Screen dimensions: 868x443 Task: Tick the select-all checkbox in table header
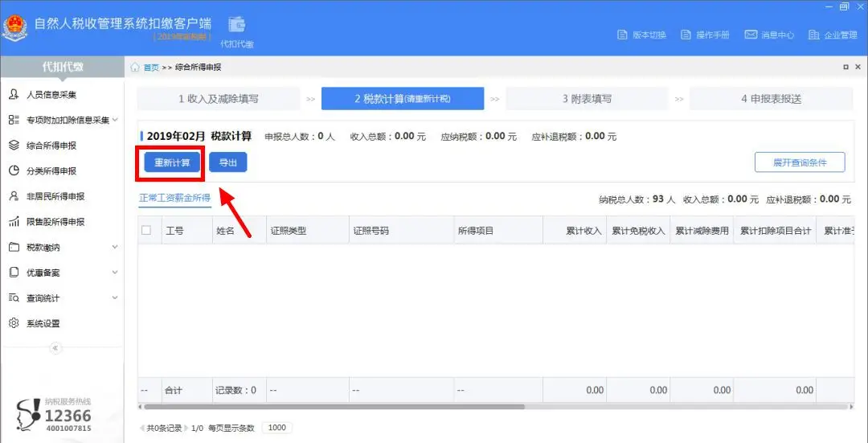(x=146, y=231)
